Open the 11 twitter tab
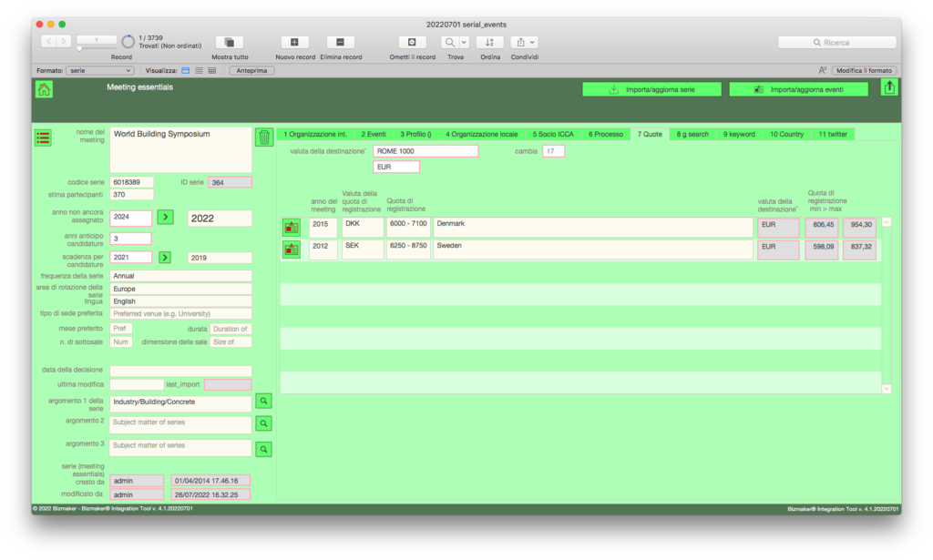The width and height of the screenshot is (933, 560). pyautogui.click(x=833, y=135)
